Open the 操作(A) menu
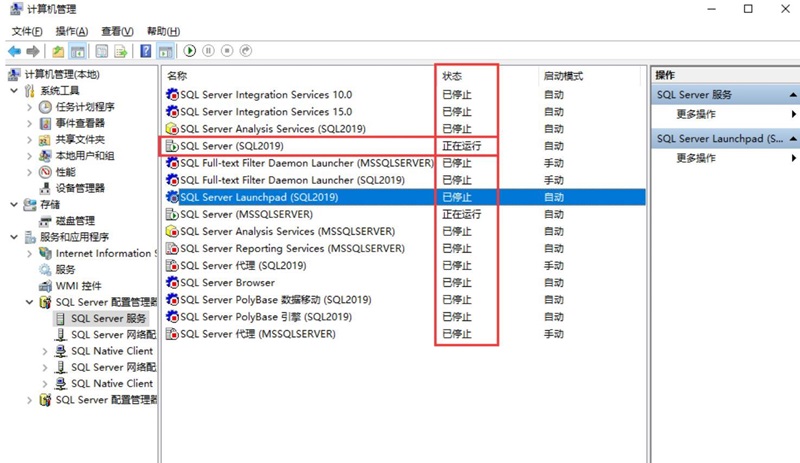Screen dimensions: 800x463 [x=72, y=32]
